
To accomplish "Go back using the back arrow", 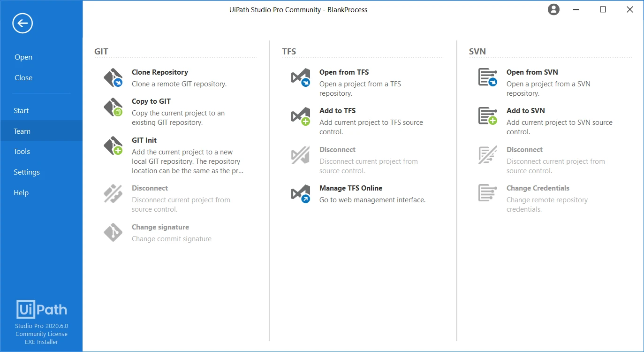I will (23, 23).
